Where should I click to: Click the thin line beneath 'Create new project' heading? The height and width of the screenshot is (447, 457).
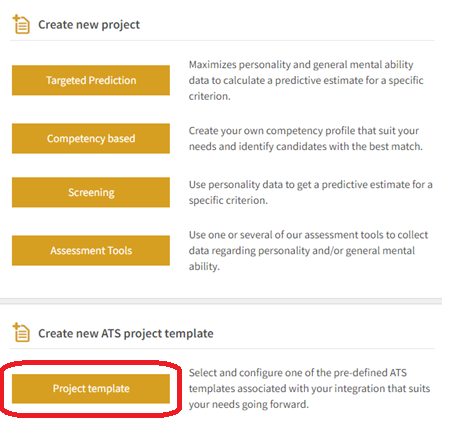click(x=222, y=41)
